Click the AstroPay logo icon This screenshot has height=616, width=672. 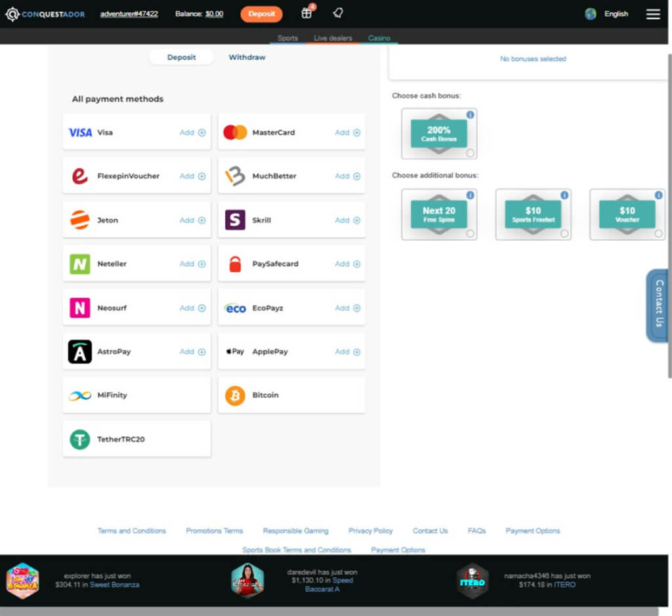coord(79,352)
